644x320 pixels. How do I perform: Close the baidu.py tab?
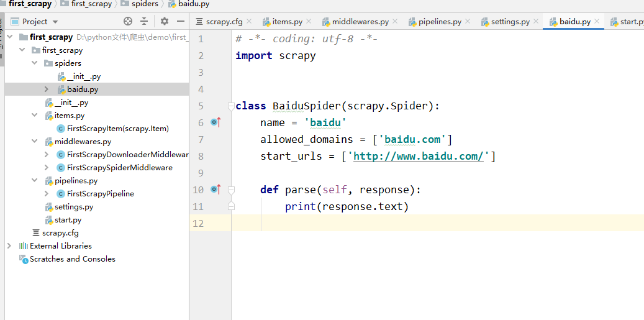597,21
